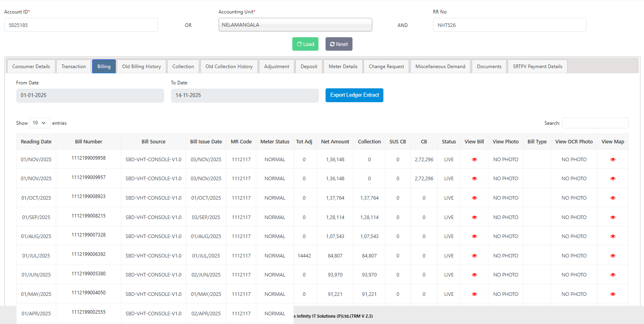The width and height of the screenshot is (644, 324).
Task: Switch to the Consumer Details tab
Action: 31,67
